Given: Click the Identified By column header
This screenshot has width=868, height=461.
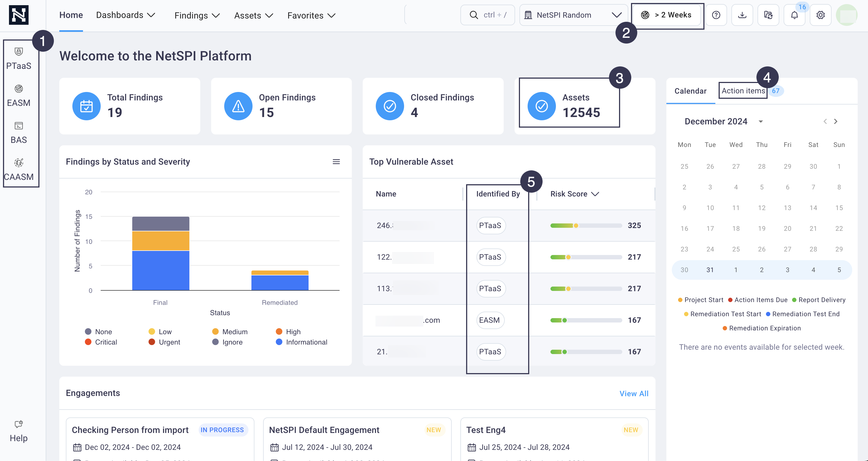Looking at the screenshot, I should point(498,194).
